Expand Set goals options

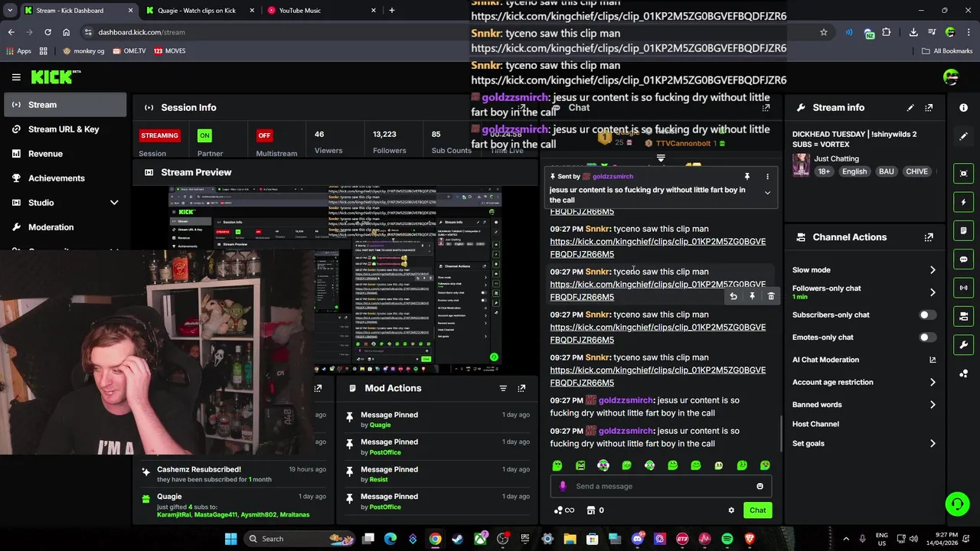933,443
